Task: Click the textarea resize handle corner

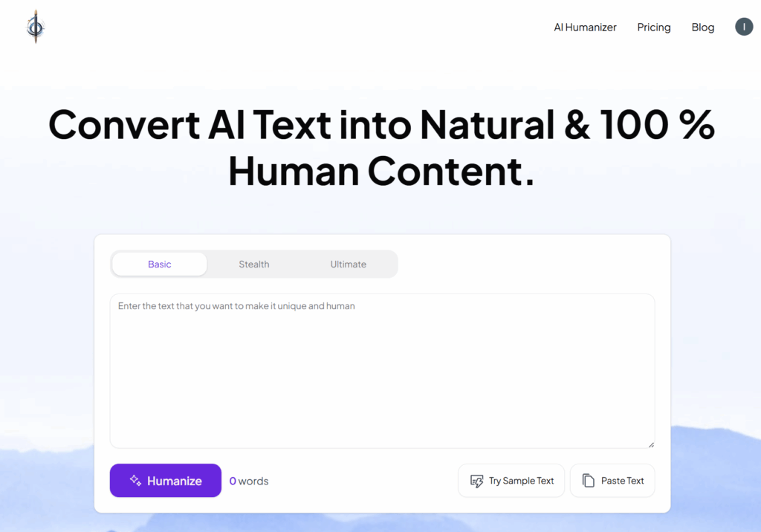Action: pos(651,444)
